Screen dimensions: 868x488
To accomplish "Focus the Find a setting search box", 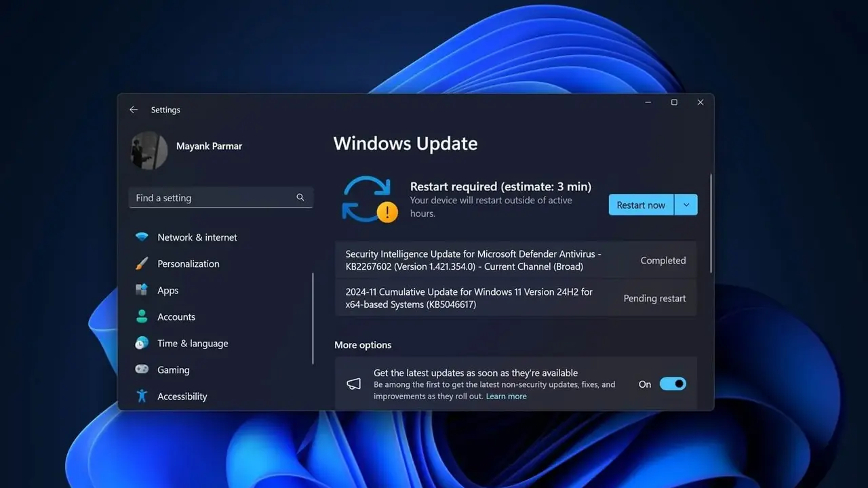I will 221,197.
